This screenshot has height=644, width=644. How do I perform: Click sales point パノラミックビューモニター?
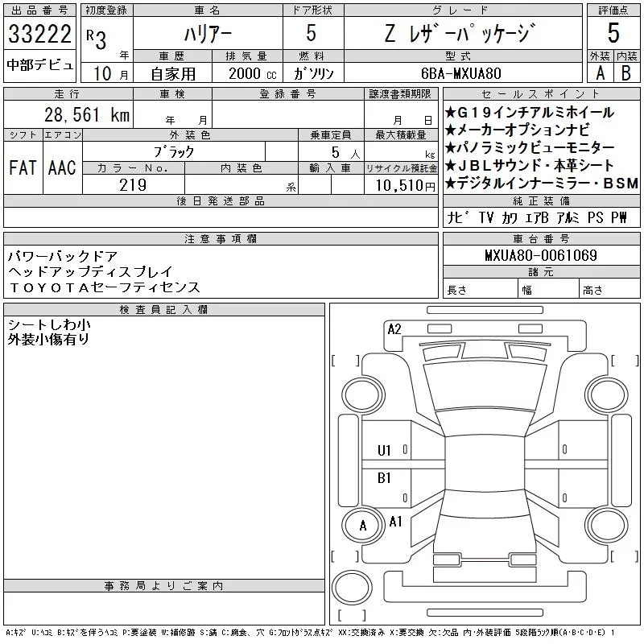point(530,147)
